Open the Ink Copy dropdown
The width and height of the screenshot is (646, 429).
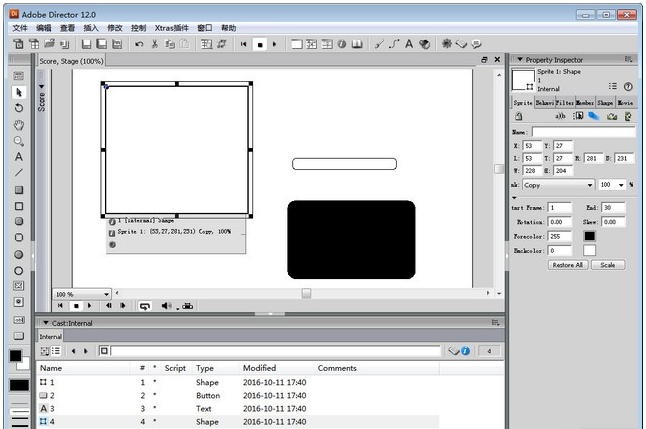coord(558,185)
